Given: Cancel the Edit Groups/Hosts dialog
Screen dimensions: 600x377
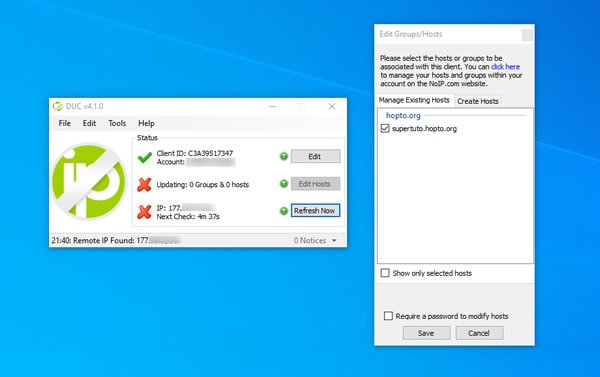Looking at the screenshot, I should (x=479, y=333).
